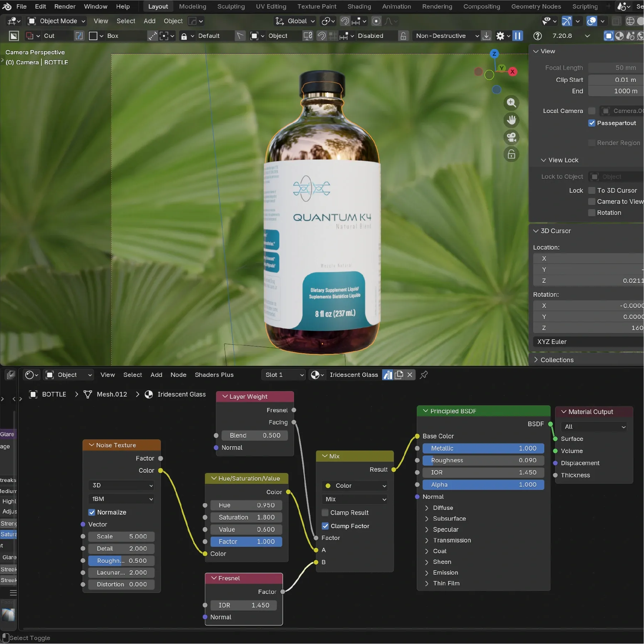Adjust the Roughness slider in Principled BSDF

[x=483, y=460]
